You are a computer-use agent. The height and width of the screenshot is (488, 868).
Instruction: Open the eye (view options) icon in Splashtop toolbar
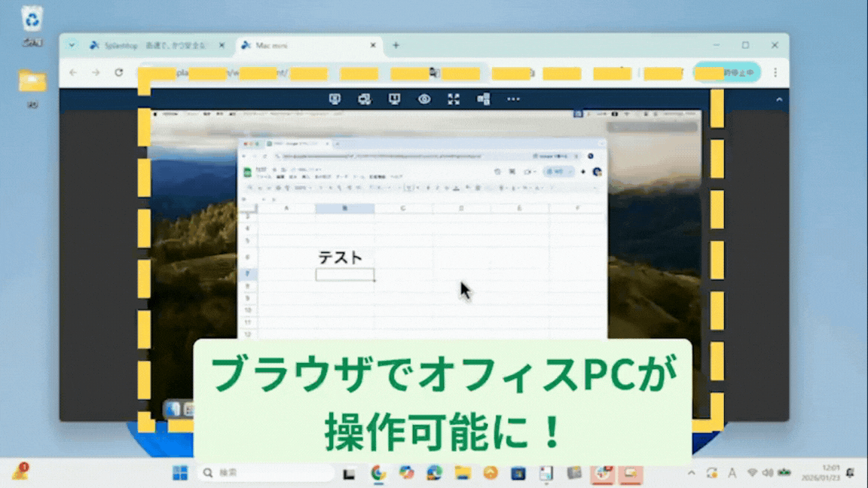[423, 99]
